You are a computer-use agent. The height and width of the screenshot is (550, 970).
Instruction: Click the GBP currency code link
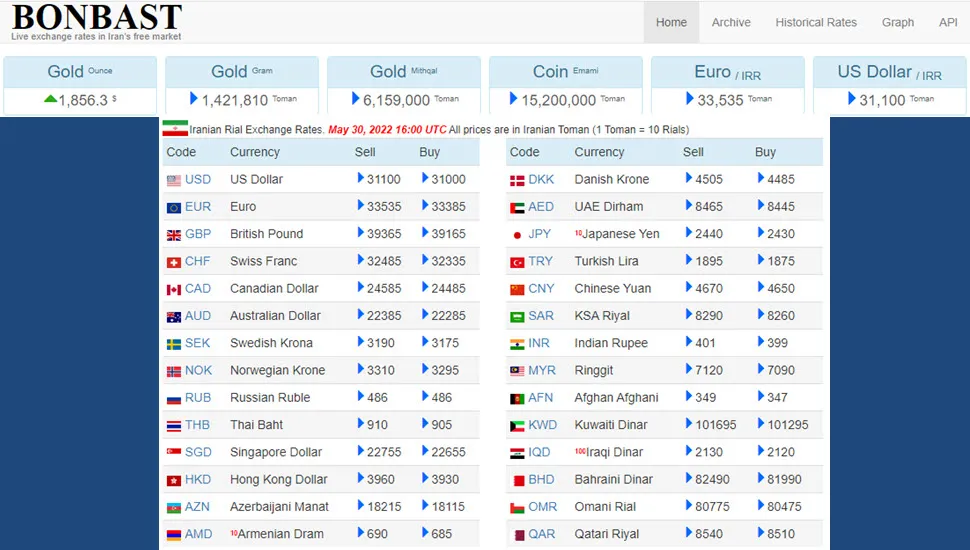pyautogui.click(x=198, y=234)
